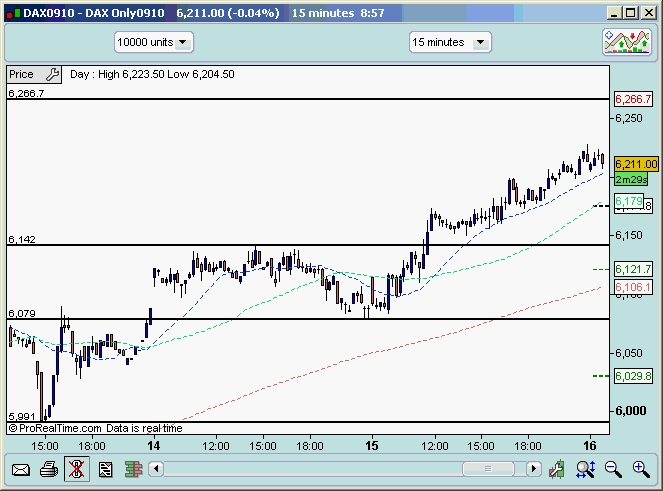
Task: Click the date 15 on the time axis
Action: (372, 446)
